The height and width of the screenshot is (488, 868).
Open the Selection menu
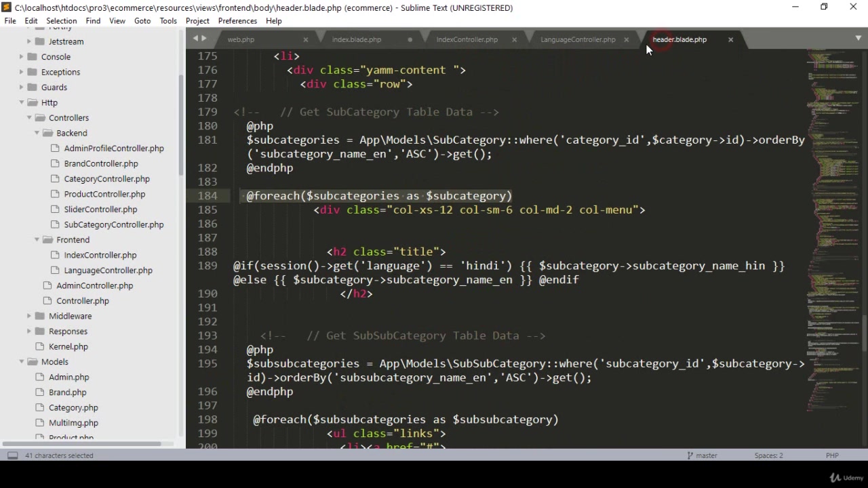click(61, 21)
